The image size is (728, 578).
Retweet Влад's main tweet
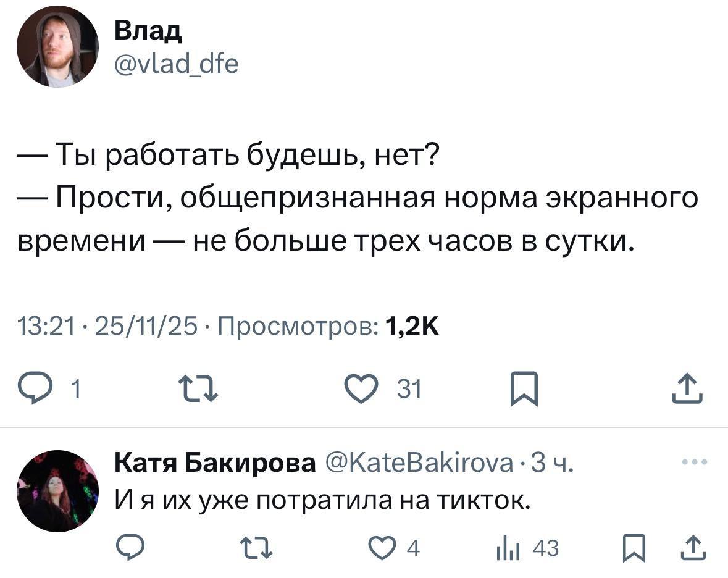pyautogui.click(x=198, y=390)
